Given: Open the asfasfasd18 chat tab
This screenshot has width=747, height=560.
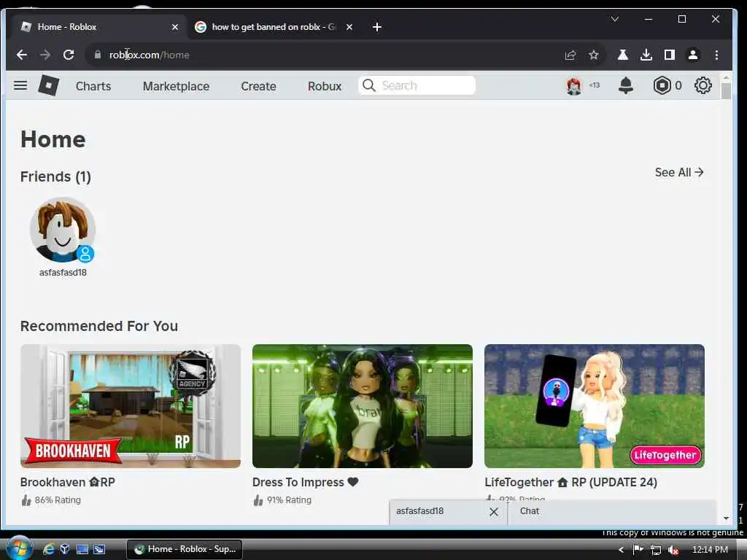Looking at the screenshot, I should tap(419, 511).
